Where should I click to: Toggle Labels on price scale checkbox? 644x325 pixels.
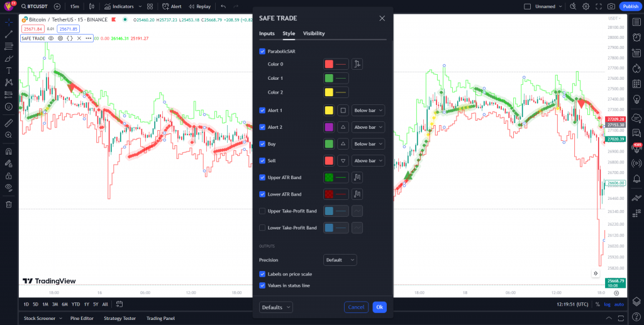tap(262, 274)
